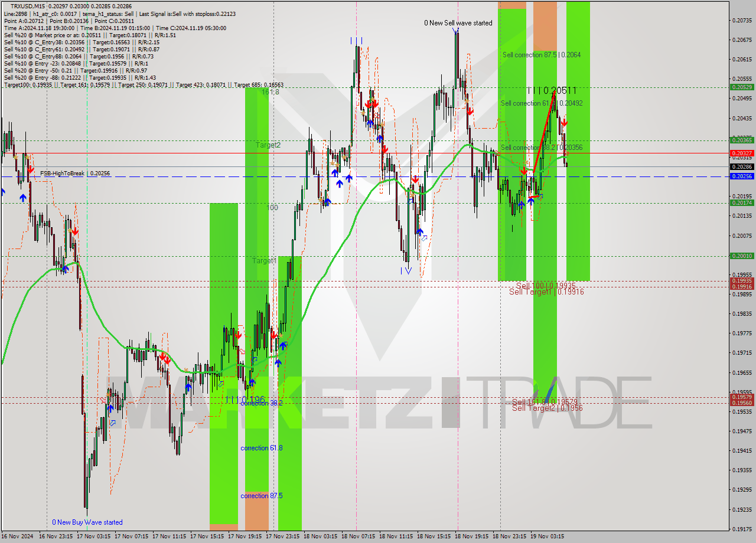Click the blue 'correction 61.8' label
The width and height of the screenshot is (756, 543).
pyautogui.click(x=261, y=448)
